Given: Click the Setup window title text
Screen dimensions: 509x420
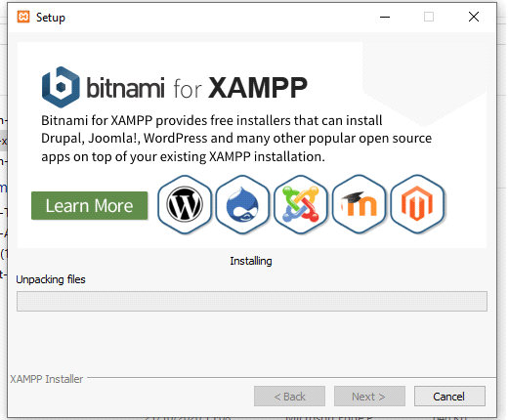Looking at the screenshot, I should (51, 18).
